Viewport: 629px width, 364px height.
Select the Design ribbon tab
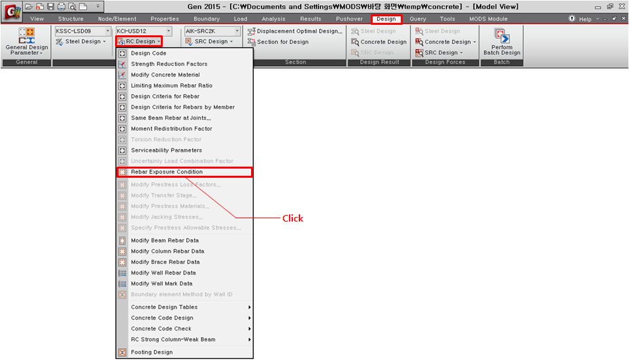pos(386,19)
